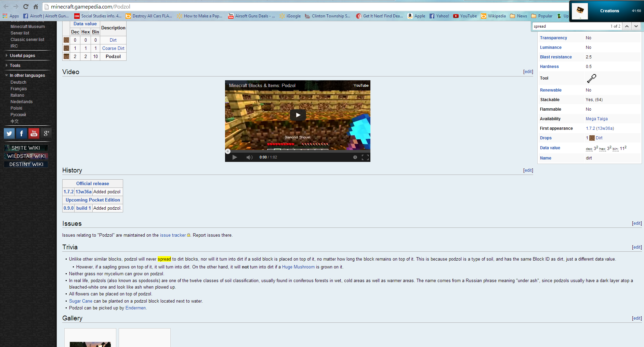Open the Google Plus icon in the sidebar

point(46,134)
